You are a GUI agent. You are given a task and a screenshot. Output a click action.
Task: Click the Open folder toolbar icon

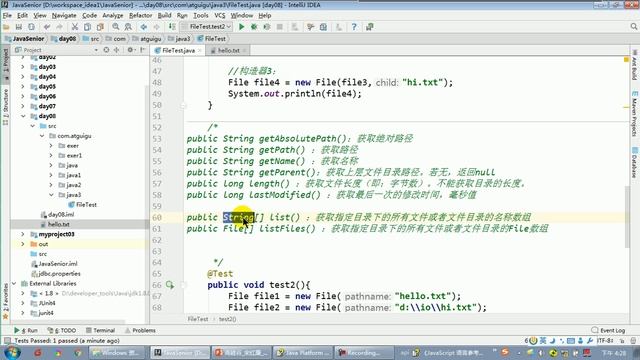(x=6, y=27)
